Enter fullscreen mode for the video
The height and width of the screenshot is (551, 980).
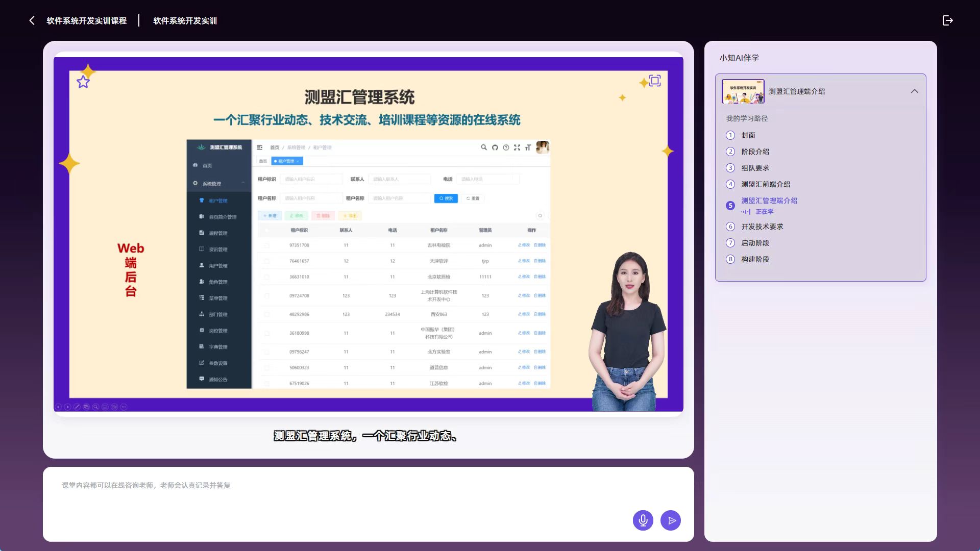(655, 81)
